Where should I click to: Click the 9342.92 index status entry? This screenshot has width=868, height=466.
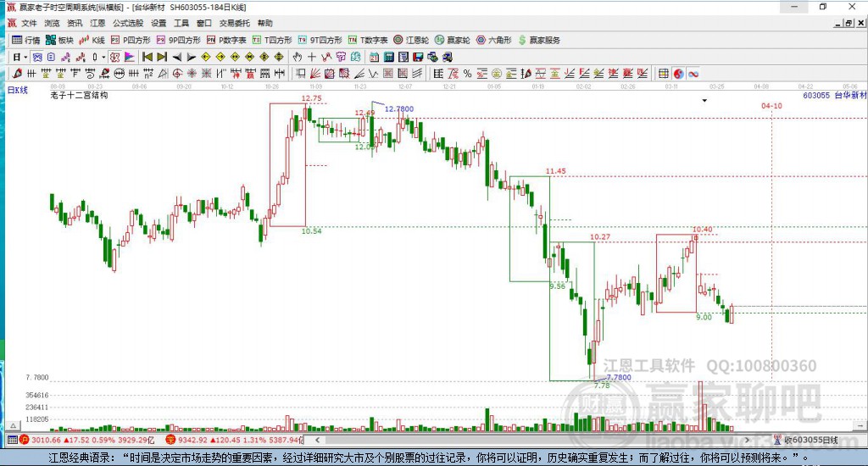(234, 440)
